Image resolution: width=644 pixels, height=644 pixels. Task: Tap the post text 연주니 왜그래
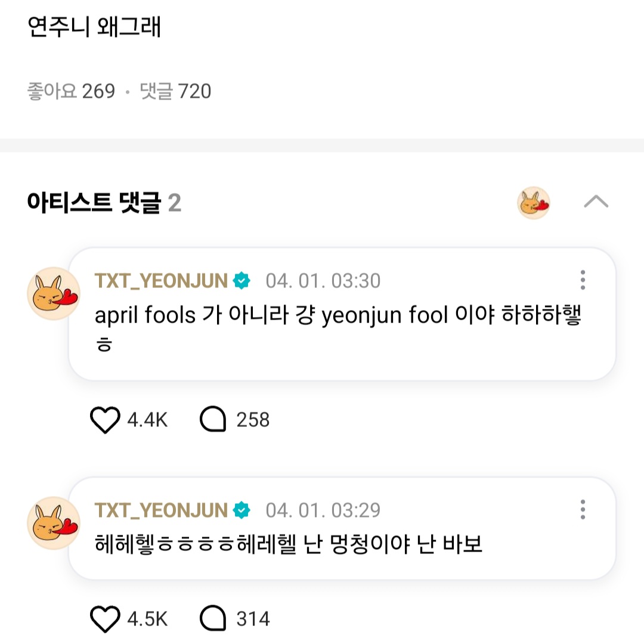pyautogui.click(x=94, y=27)
